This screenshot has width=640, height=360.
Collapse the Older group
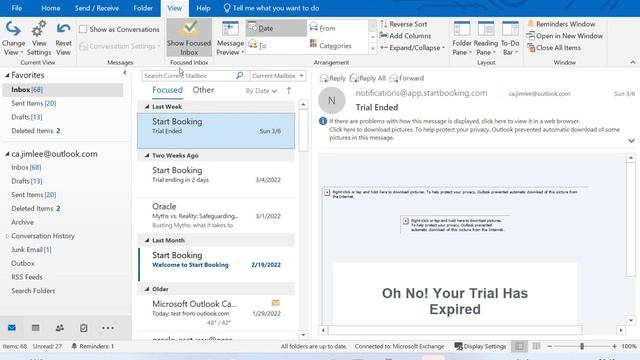(x=147, y=289)
